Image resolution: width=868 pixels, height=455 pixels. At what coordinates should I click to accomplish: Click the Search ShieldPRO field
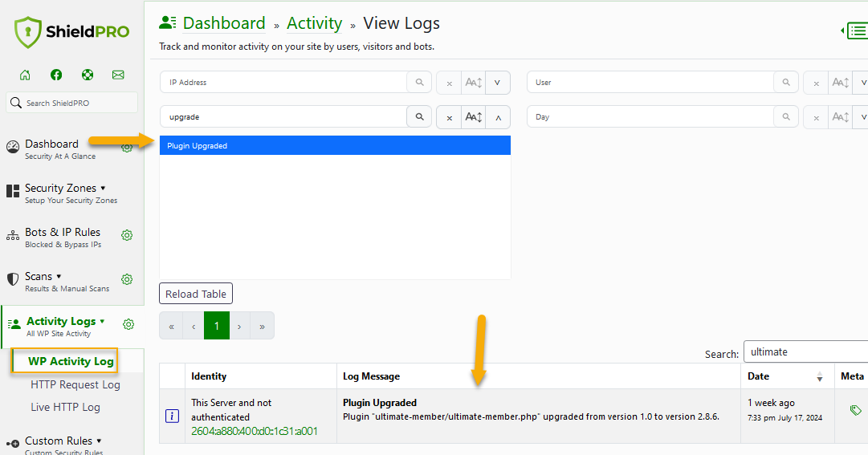(72, 103)
